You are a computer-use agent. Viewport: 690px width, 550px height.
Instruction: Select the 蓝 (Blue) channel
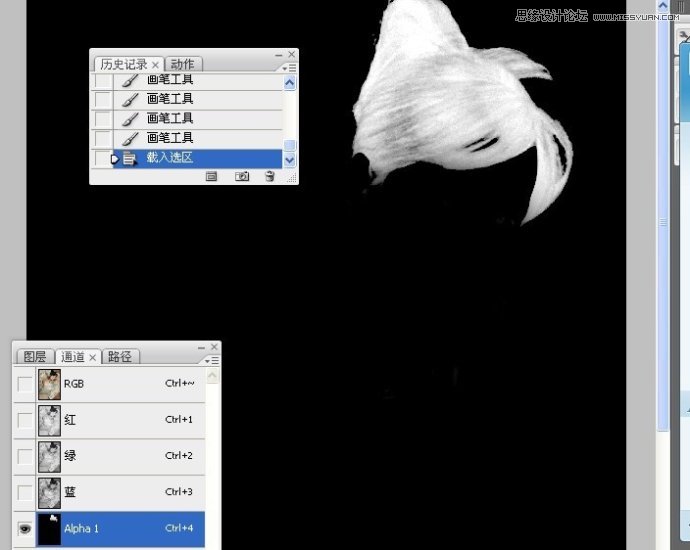(x=120, y=492)
